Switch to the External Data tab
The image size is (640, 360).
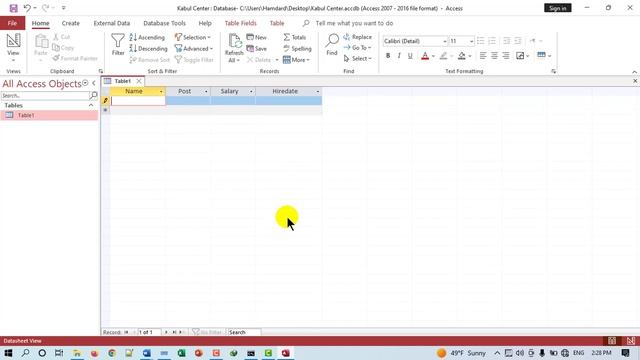[111, 23]
